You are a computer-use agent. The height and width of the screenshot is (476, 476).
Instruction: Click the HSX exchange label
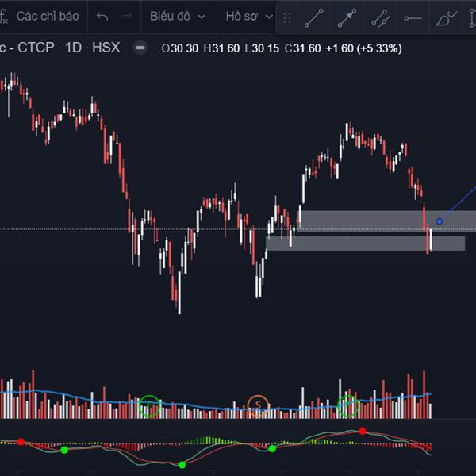tap(106, 48)
